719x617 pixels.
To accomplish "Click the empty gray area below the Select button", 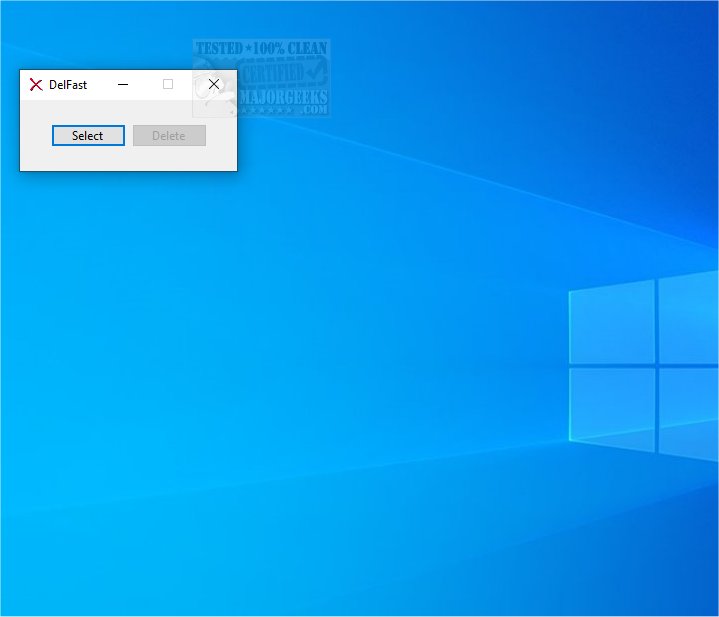I will 88,159.
